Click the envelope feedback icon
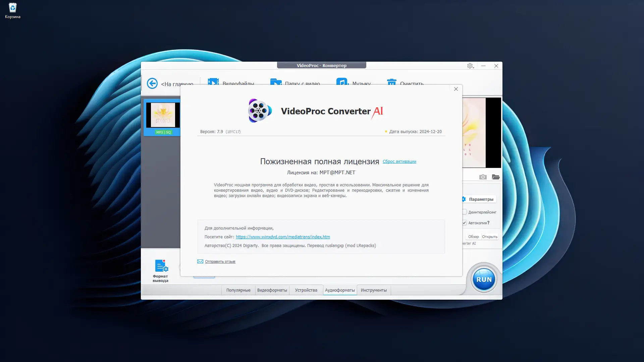The height and width of the screenshot is (362, 644). point(200,261)
